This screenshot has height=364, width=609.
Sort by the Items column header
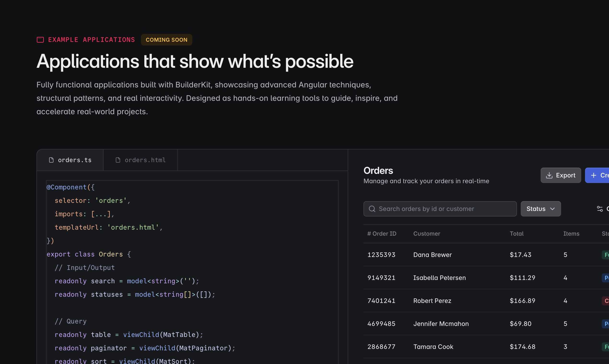click(x=571, y=234)
